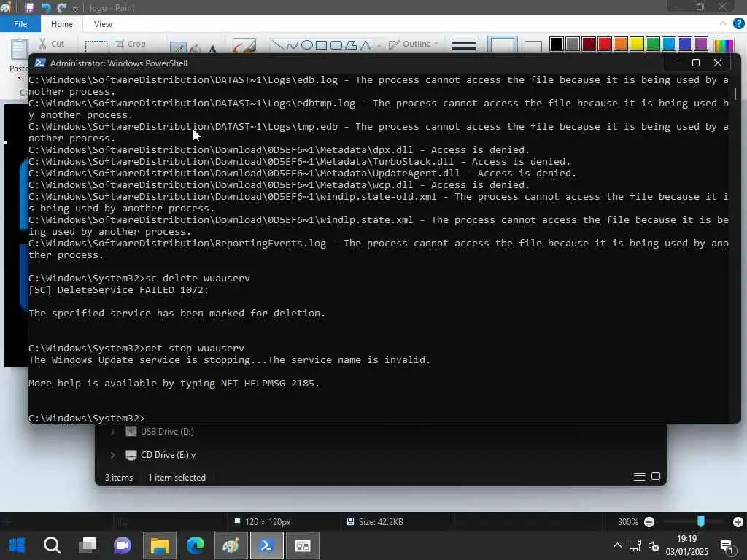Screen dimensions: 747x560
Task: Click the Undo arrow in Paint's title bar
Action: coord(46,7)
